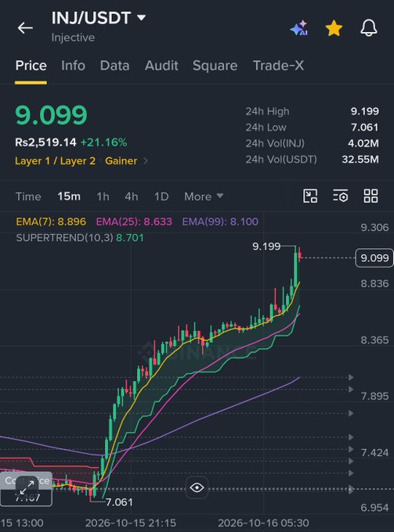Tap the 8.365 price axis label

[x=374, y=340]
